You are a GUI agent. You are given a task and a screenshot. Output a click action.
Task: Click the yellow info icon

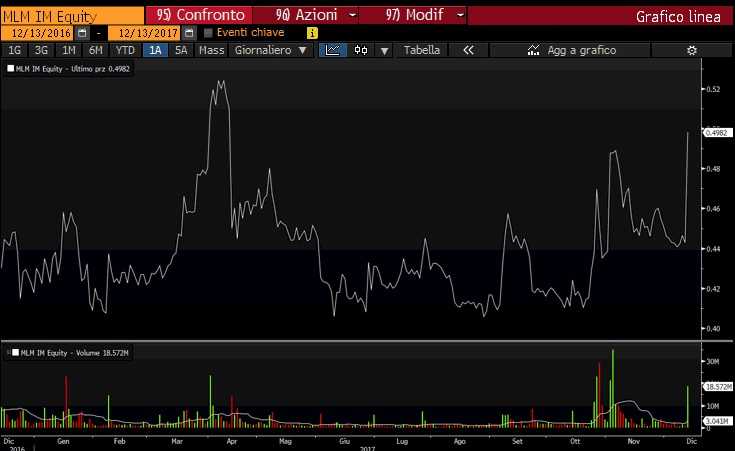312,33
